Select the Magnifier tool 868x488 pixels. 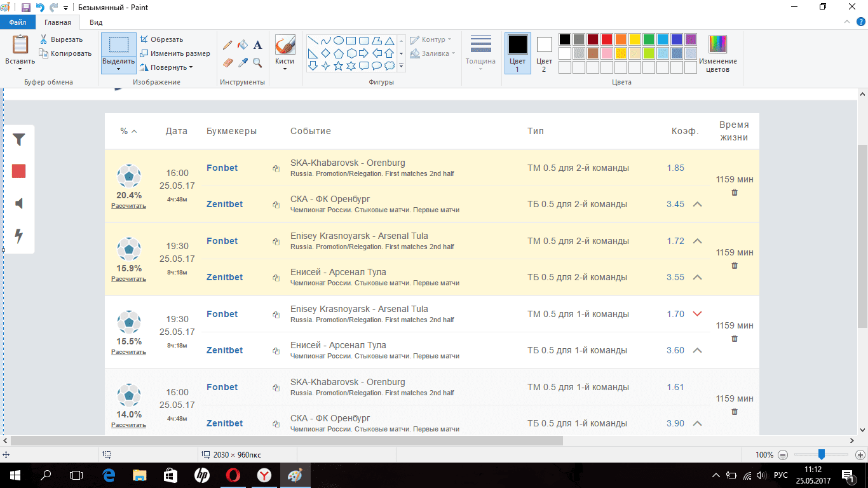(x=257, y=62)
